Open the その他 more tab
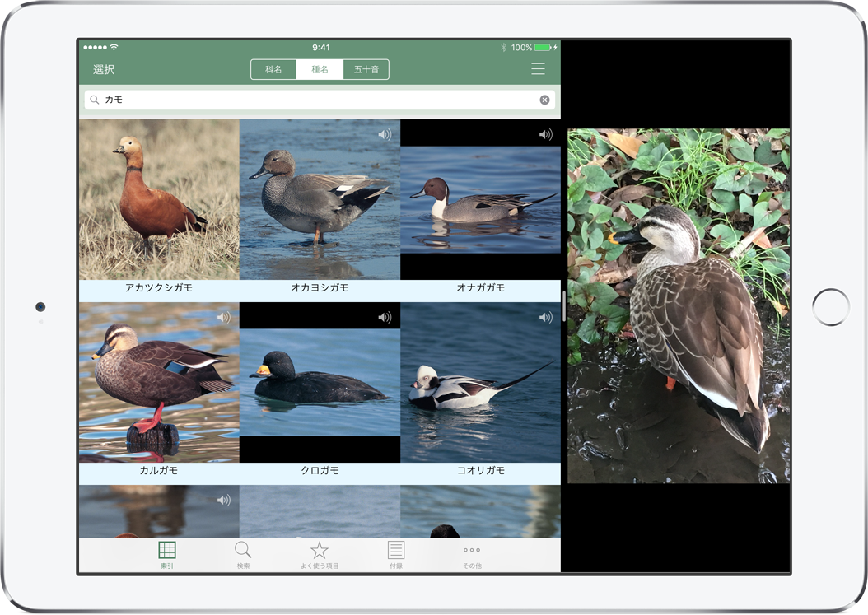Image resolution: width=868 pixels, height=615 pixels. pos(472,555)
